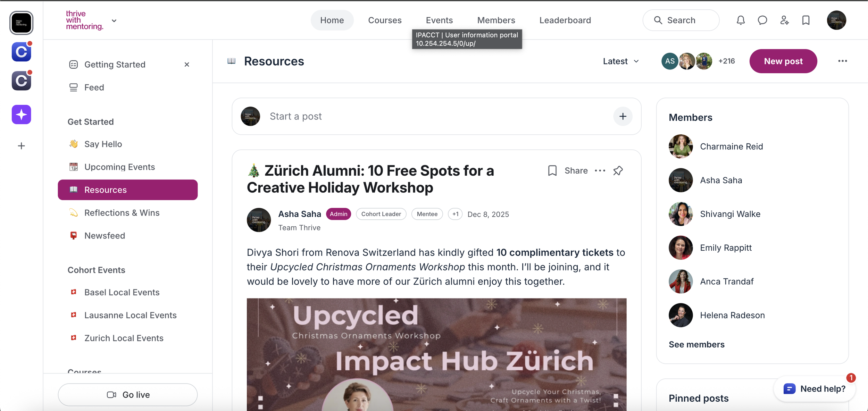Open the notifications bell

741,20
